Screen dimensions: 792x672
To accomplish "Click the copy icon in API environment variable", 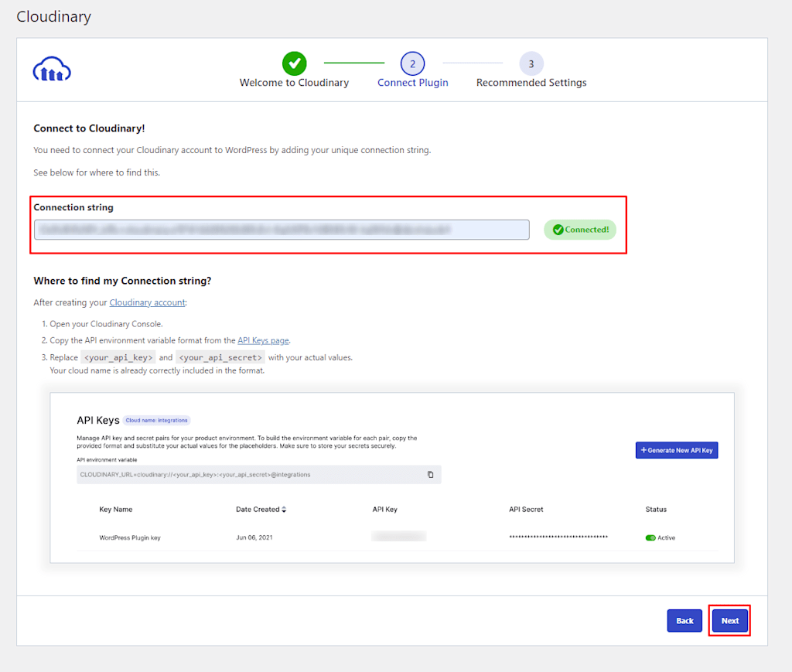I will coord(430,475).
